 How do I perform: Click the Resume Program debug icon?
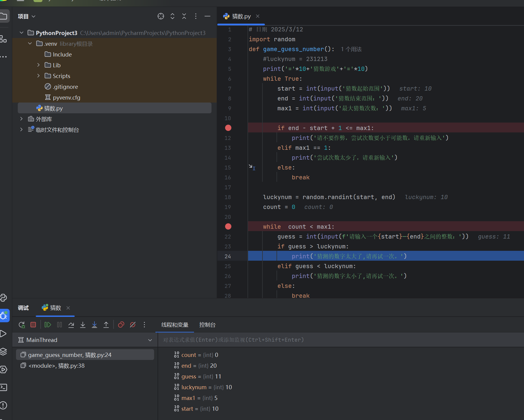coord(48,325)
